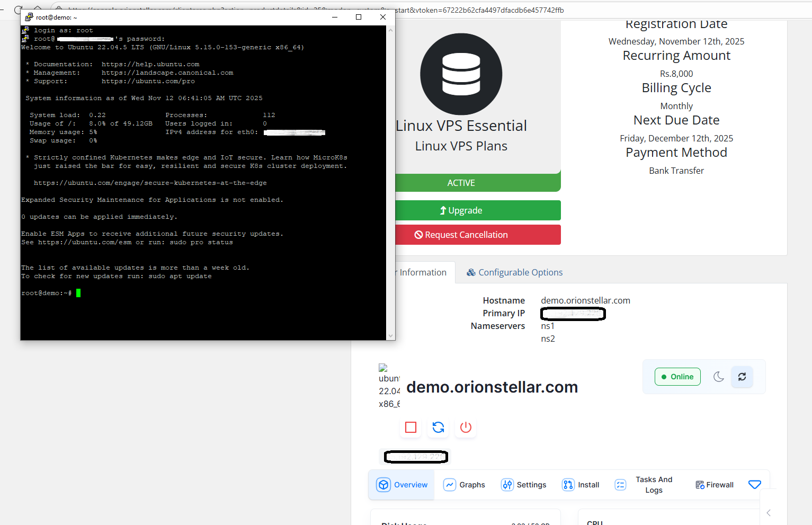The width and height of the screenshot is (812, 525).
Task: Click the red stop VPS icon
Action: pos(411,428)
